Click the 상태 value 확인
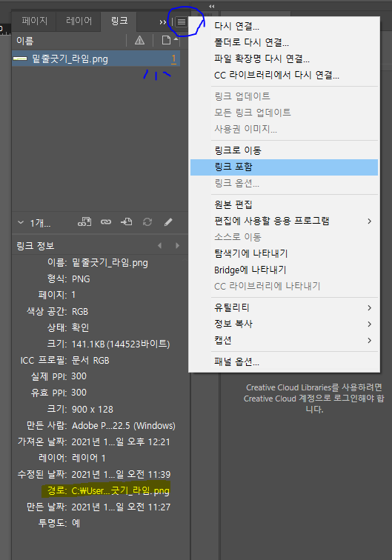The width and height of the screenshot is (392, 560). (80, 327)
